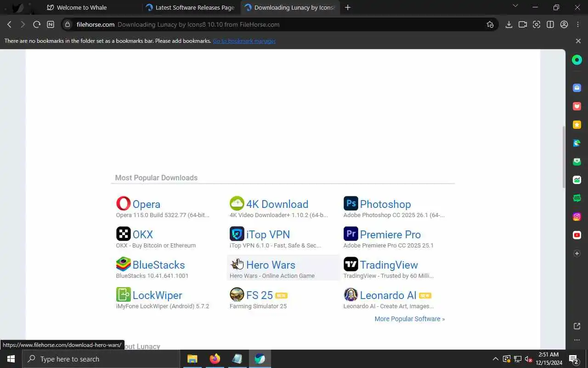Click the address bar URL field
This screenshot has width=588, height=368.
click(278, 24)
